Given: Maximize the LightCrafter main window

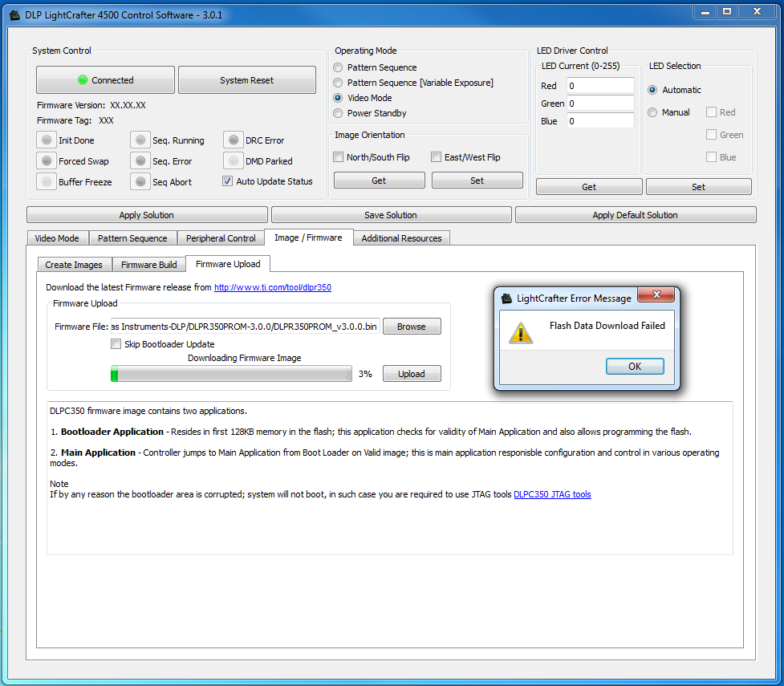Looking at the screenshot, I should tap(727, 11).
